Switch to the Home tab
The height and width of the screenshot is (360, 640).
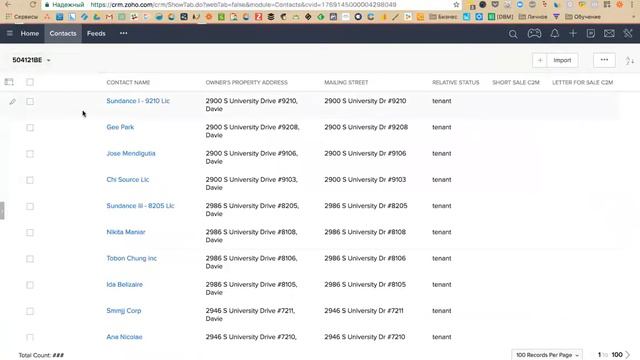30,33
